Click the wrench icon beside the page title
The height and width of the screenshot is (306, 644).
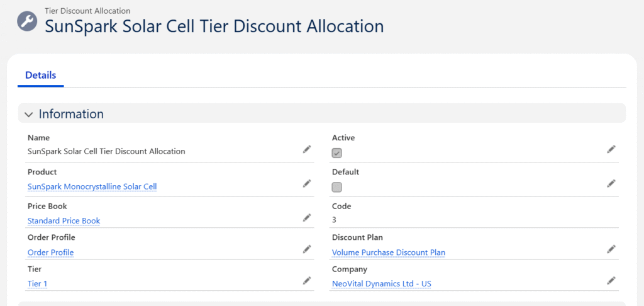[x=26, y=21]
